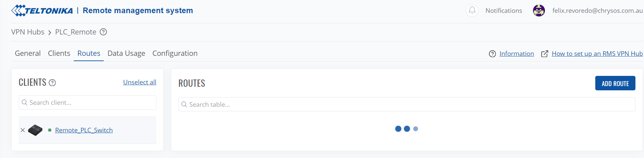Go to the Configuration tab
Image resolution: width=644 pixels, height=158 pixels.
(x=175, y=53)
